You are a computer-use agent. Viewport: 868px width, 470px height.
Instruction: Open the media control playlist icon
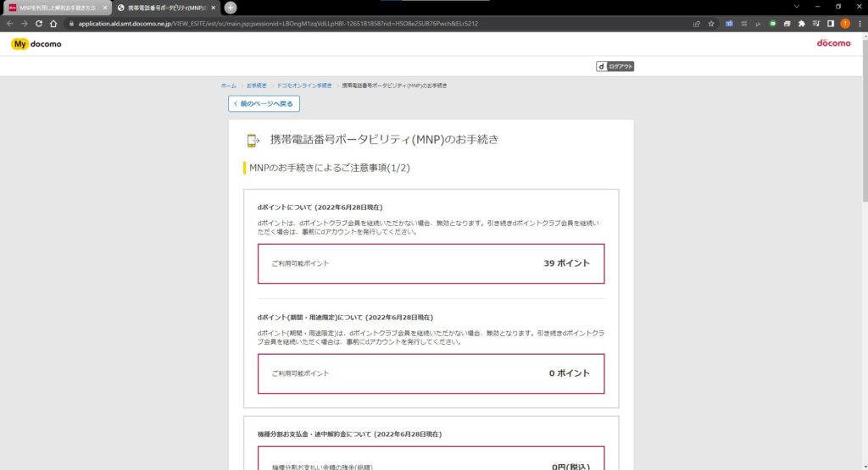[816, 24]
